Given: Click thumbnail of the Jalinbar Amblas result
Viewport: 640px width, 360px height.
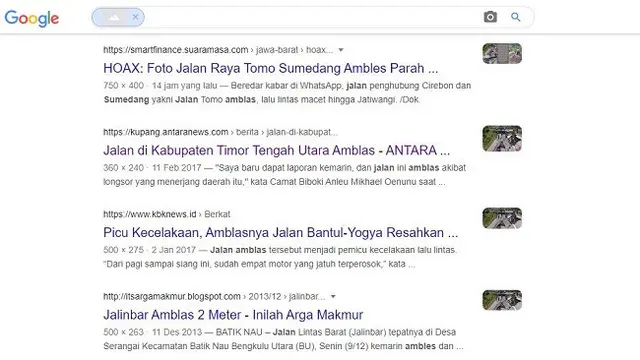Looking at the screenshot, I should [502, 300].
